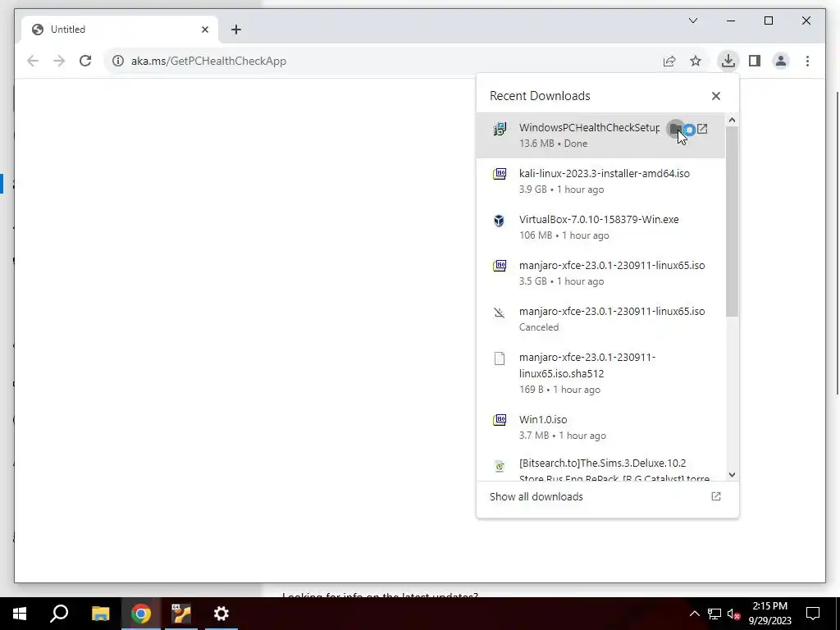Click the app taskbar icon beside Chrome
The width and height of the screenshot is (840, 630).
181,614
